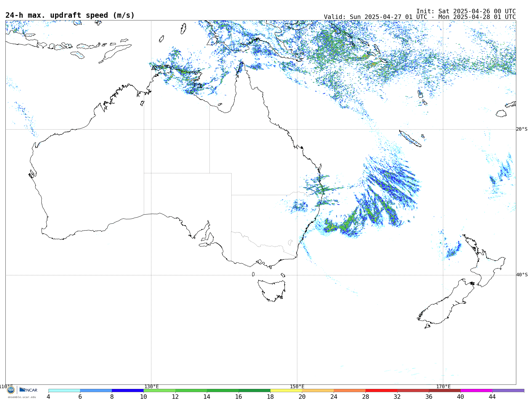Click the bright red 28–32 m/s swatch
Screen dimensions: 532x400
tap(381, 391)
